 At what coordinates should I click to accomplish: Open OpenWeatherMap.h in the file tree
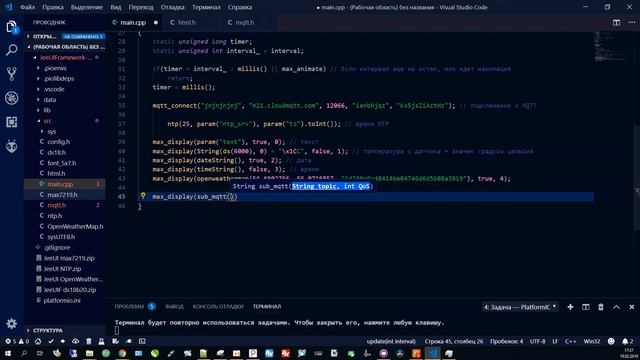click(x=75, y=226)
